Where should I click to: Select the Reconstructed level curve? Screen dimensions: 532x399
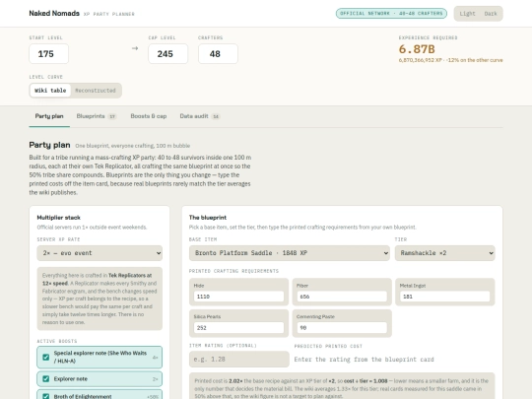(x=96, y=91)
